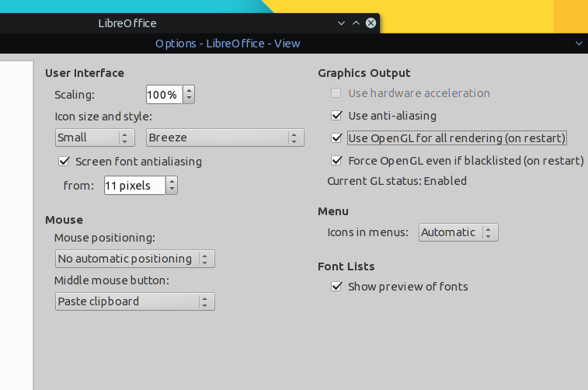This screenshot has width=588, height=390.
Task: Open Middle mouse button dropdown Paste clipboard
Action: [135, 301]
